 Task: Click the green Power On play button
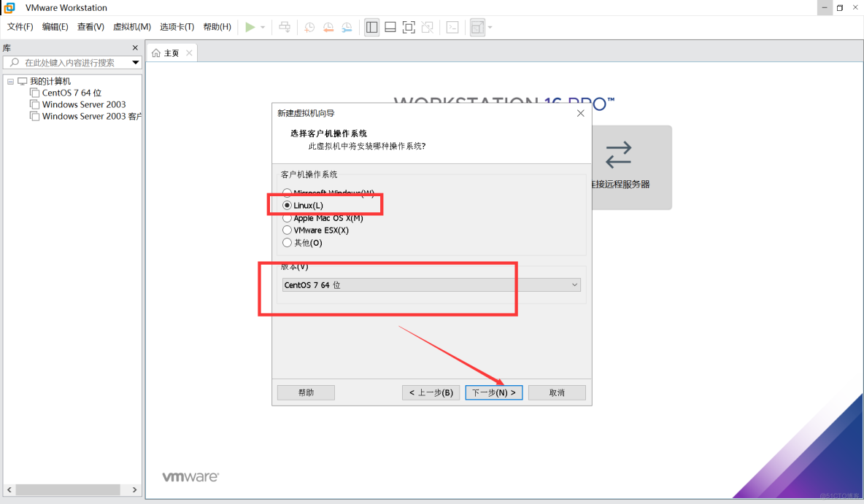[250, 27]
